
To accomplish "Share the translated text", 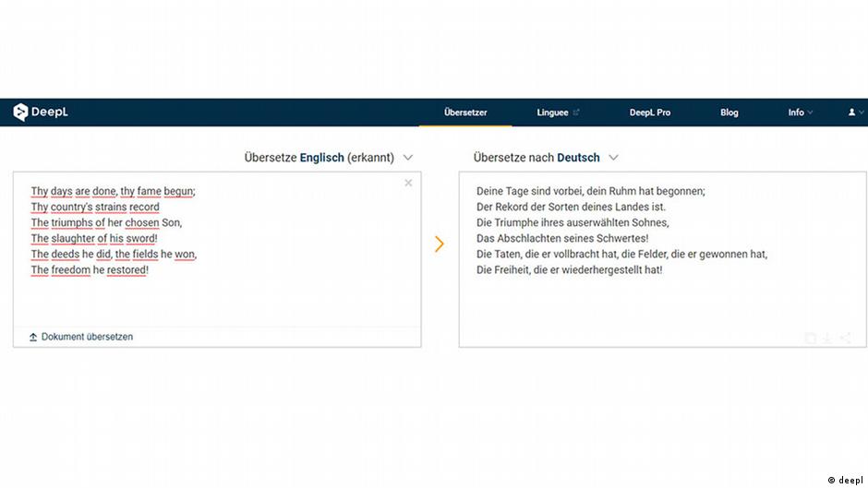I will coord(846,339).
